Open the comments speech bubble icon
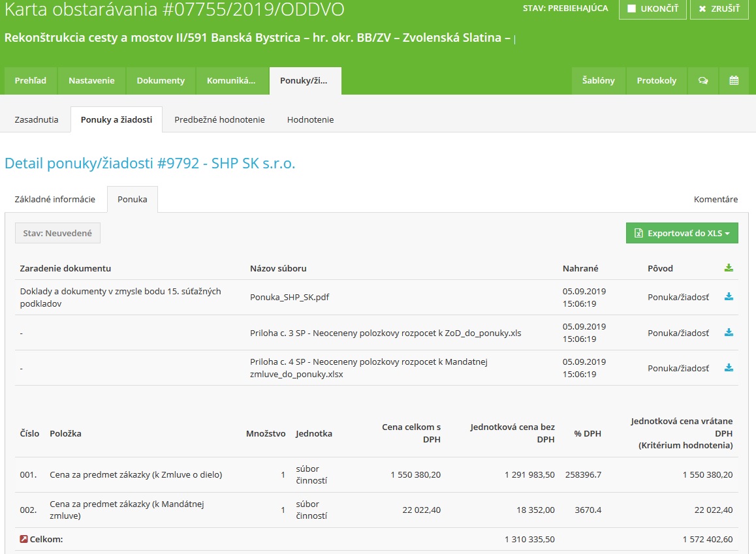 [703, 81]
